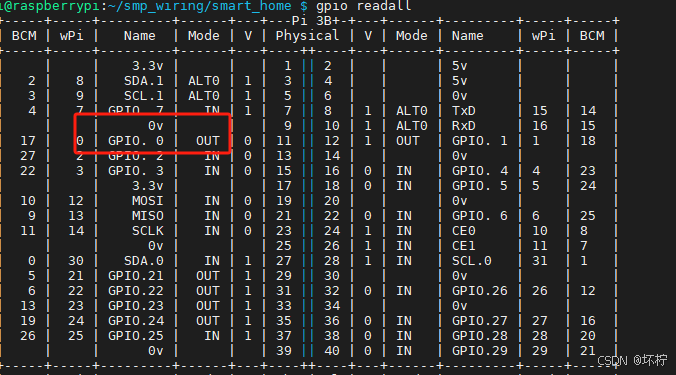Click 'GPIO. 0' name cell
This screenshot has height=375, width=676.
click(136, 141)
